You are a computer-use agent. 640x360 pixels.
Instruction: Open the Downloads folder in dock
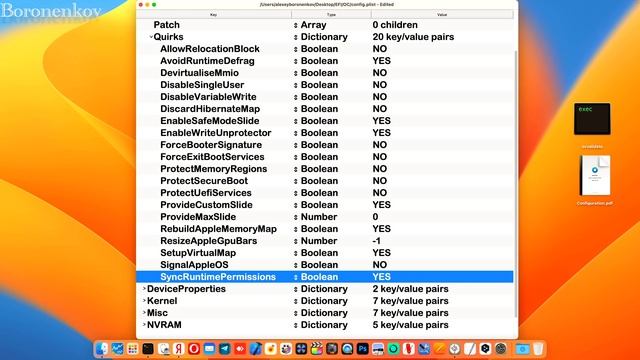click(x=522, y=349)
